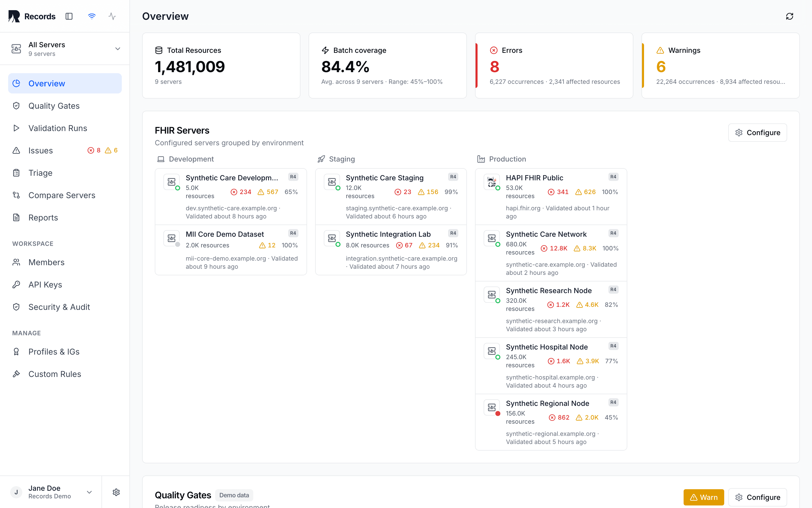Open MII Core Demo Dataset server
Viewport: 812px width, 508px height.
point(231,250)
